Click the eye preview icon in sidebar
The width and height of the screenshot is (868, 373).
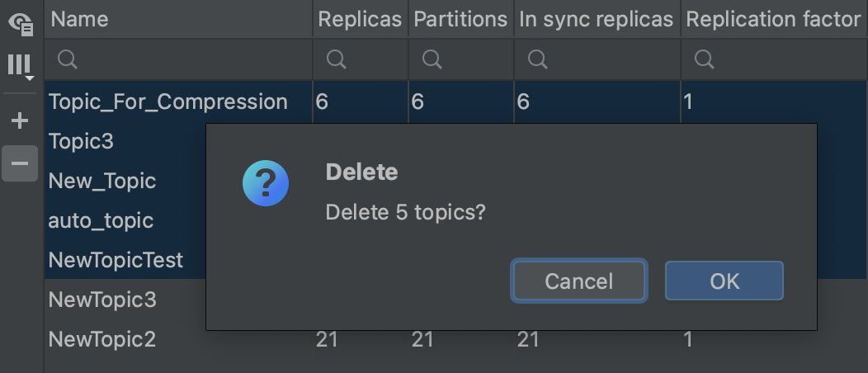click(x=21, y=24)
